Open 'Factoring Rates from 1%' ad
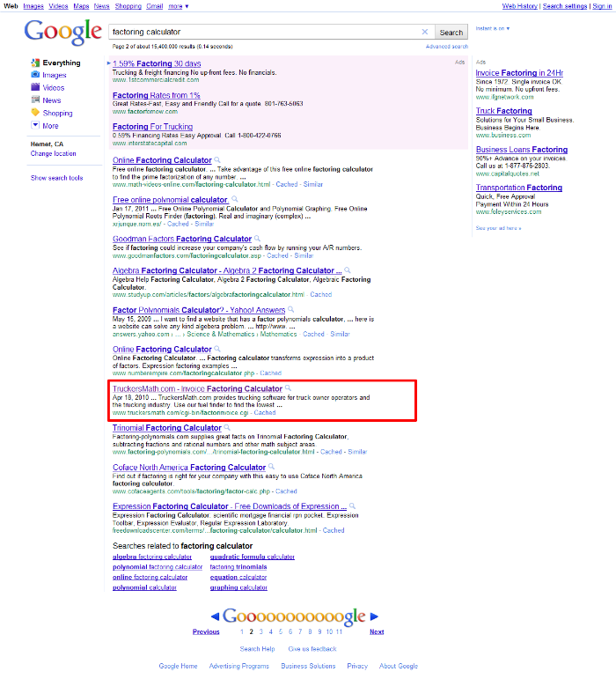 click(156, 95)
